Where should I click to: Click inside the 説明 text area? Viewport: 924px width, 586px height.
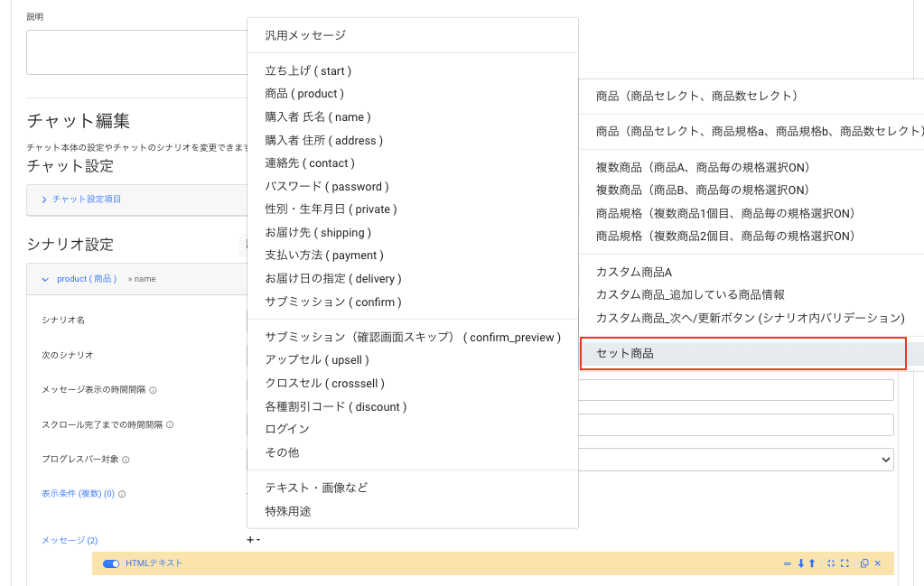coord(136,52)
